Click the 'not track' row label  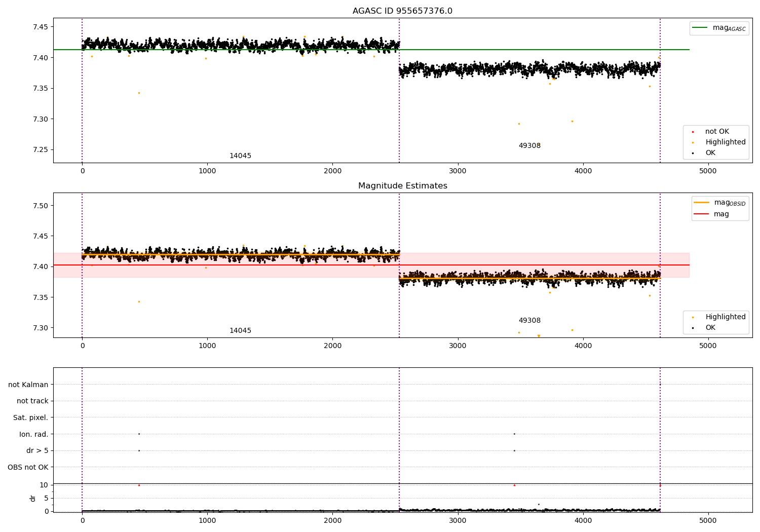32,401
